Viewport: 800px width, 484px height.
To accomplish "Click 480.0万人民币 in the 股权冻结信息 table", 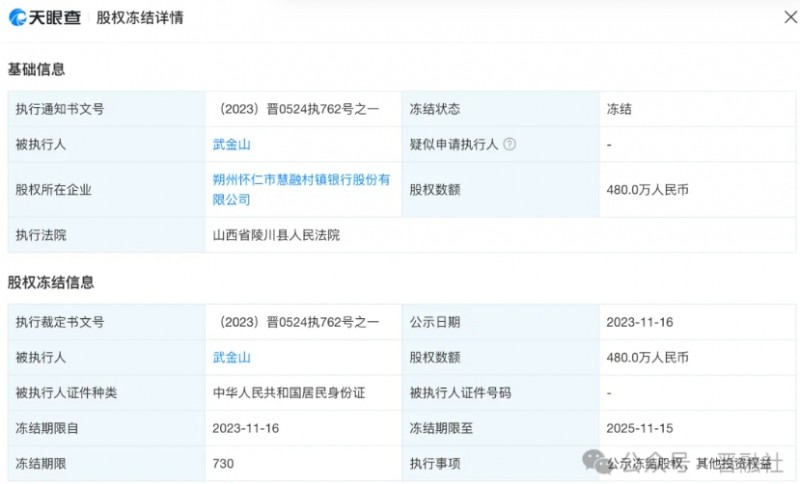I will click(x=647, y=358).
